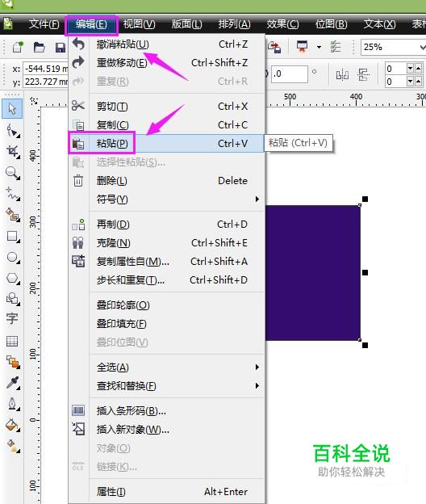Open the lower 0 value dropdown arrow
Viewport: 426px width, 504px height.
click(x=410, y=82)
